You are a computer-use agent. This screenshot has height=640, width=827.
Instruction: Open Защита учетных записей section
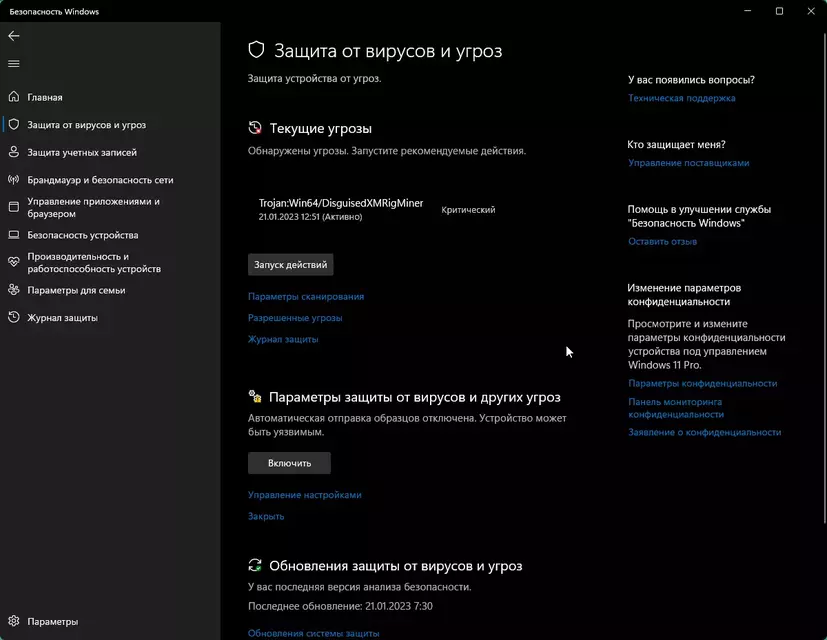click(x=82, y=152)
